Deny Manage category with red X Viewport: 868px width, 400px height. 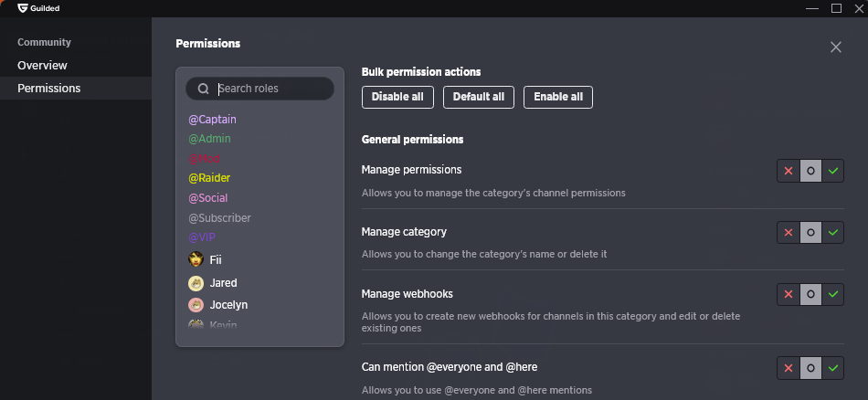[x=789, y=232]
